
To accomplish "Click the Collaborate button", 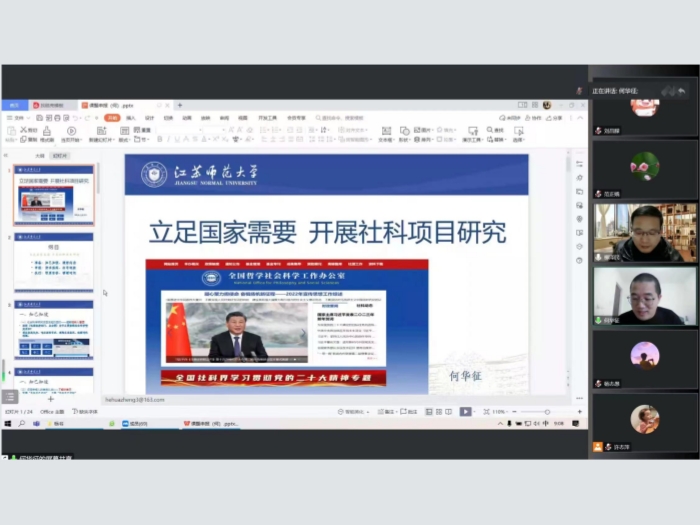I will (x=533, y=118).
